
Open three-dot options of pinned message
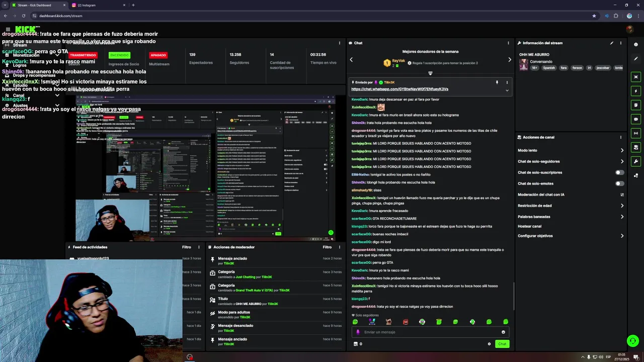[507, 82]
